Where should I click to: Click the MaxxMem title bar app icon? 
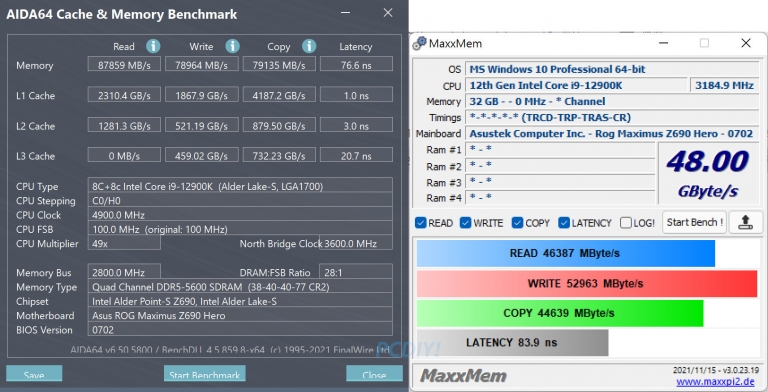[x=419, y=43]
